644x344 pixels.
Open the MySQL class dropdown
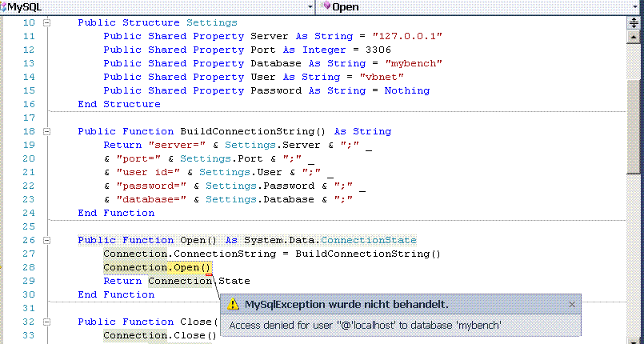(x=310, y=7)
